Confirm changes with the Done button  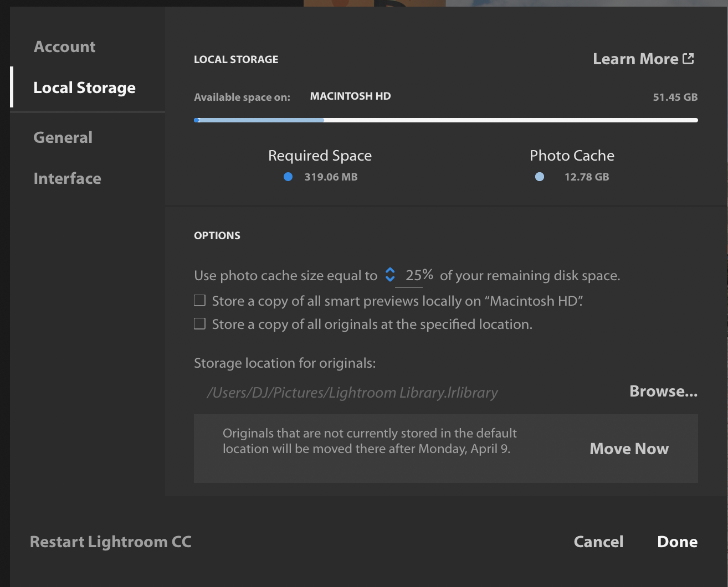[677, 542]
